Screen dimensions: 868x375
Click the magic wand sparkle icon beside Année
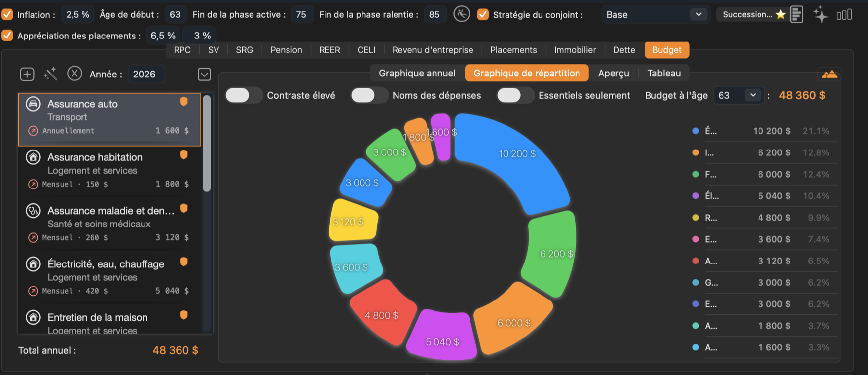(51, 74)
